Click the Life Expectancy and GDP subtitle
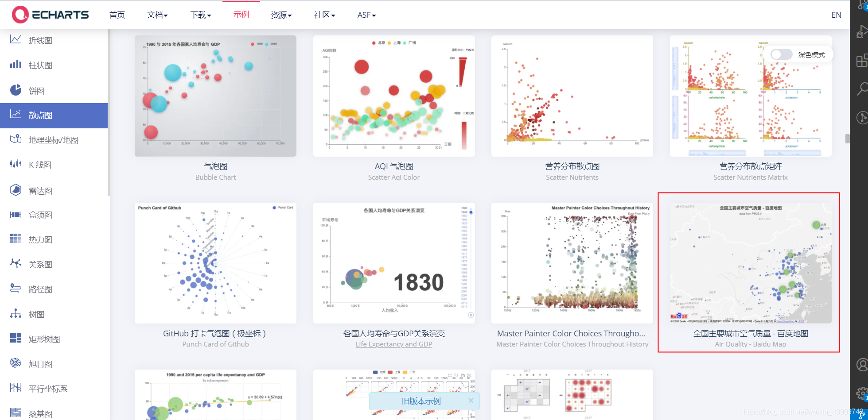This screenshot has width=868, height=420. (x=394, y=344)
